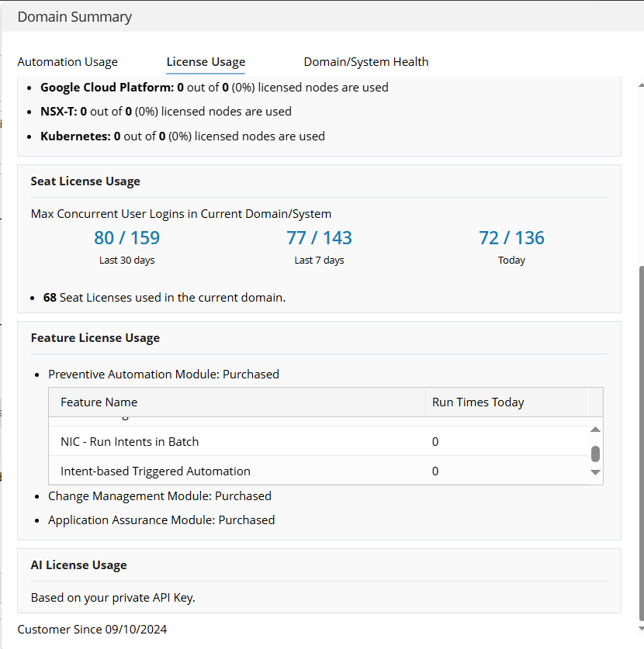Viewport: 644px width, 649px height.
Task: Click the Change Management Module entry
Action: [x=159, y=495]
